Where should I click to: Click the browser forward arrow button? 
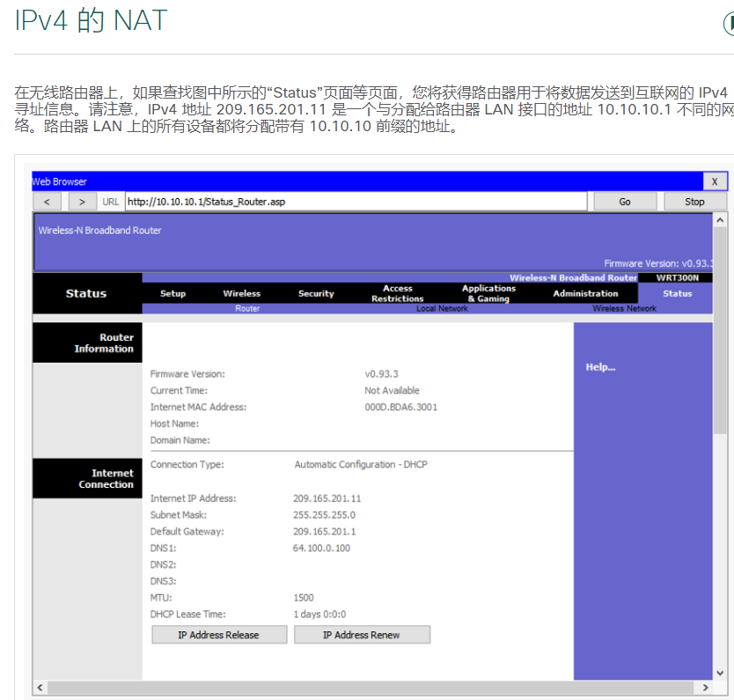pyautogui.click(x=82, y=202)
